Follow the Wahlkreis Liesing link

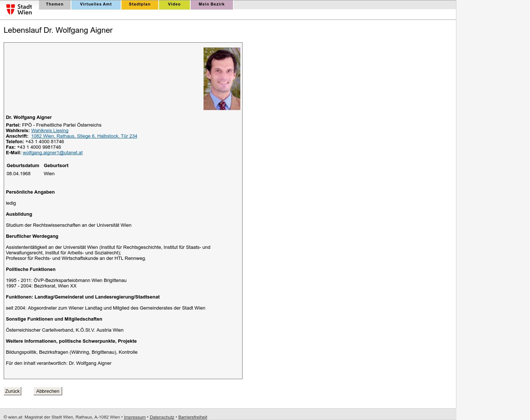(x=50, y=131)
